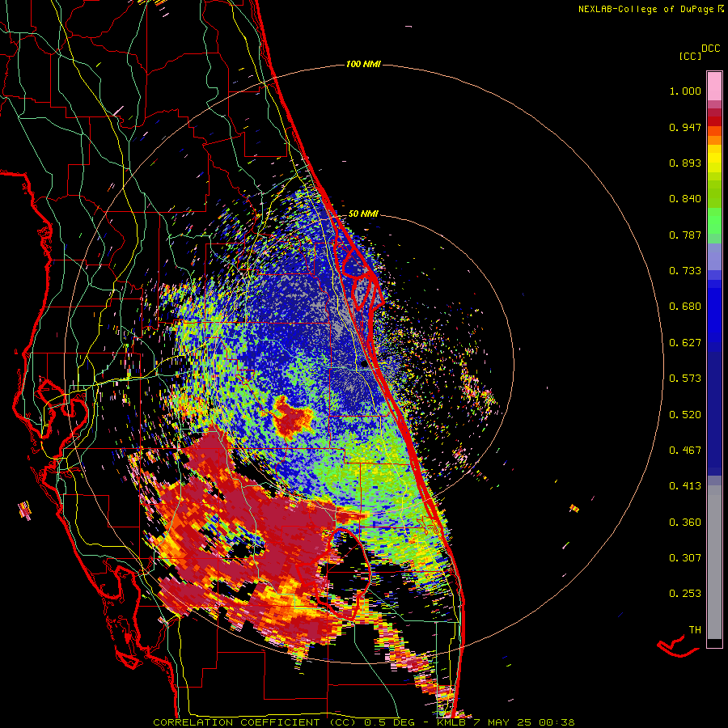Select the 0.360 legend value

pyautogui.click(x=685, y=523)
